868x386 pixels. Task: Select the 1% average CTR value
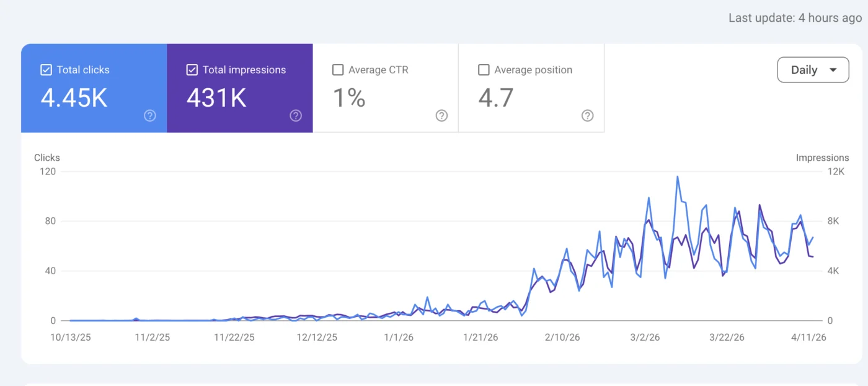[349, 98]
